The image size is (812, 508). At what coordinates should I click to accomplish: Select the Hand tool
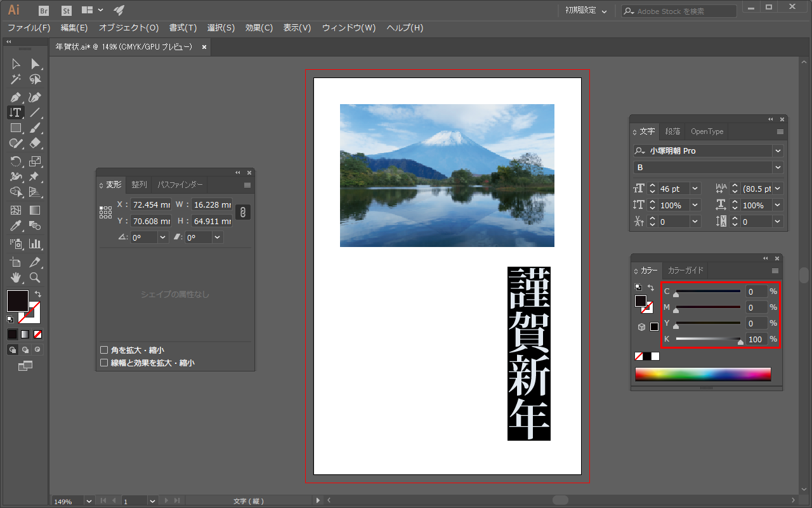click(16, 277)
